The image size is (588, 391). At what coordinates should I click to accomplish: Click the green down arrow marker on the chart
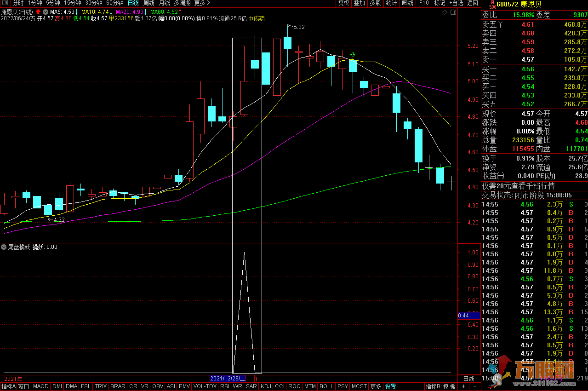[353, 55]
